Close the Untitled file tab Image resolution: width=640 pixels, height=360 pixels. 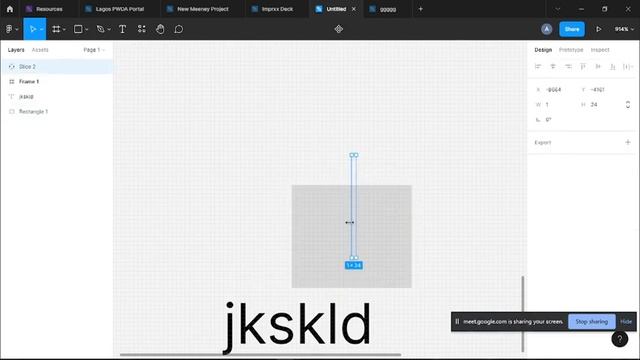[x=354, y=9]
